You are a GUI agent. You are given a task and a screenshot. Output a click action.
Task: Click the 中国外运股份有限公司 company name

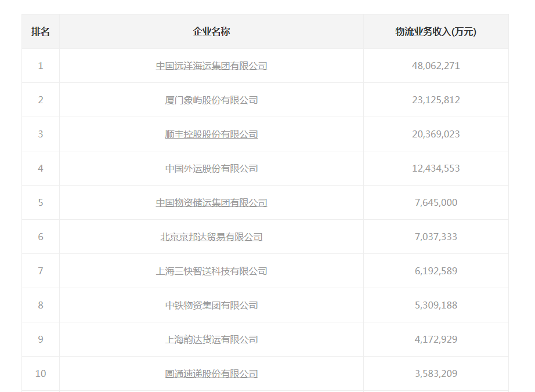click(211, 169)
